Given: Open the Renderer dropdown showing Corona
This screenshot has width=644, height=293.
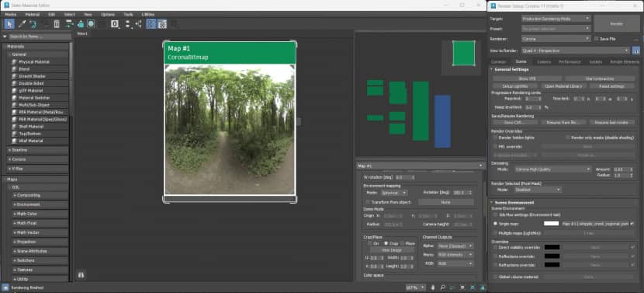Looking at the screenshot, I should [x=556, y=39].
